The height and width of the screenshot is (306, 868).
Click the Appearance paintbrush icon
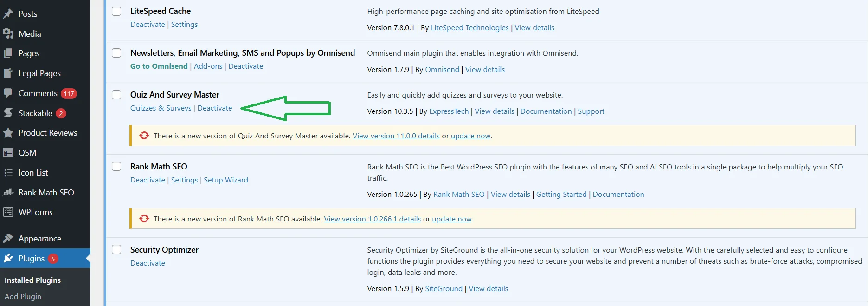[x=8, y=239]
